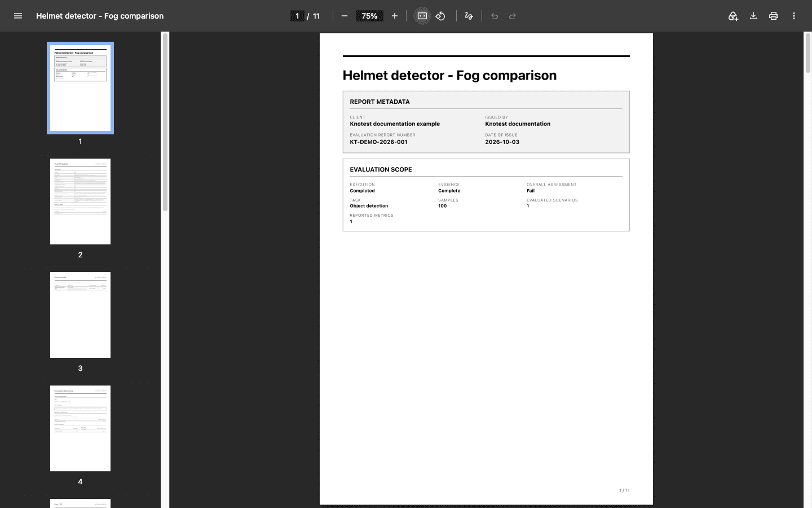Print the Helmet detector report

[774, 16]
